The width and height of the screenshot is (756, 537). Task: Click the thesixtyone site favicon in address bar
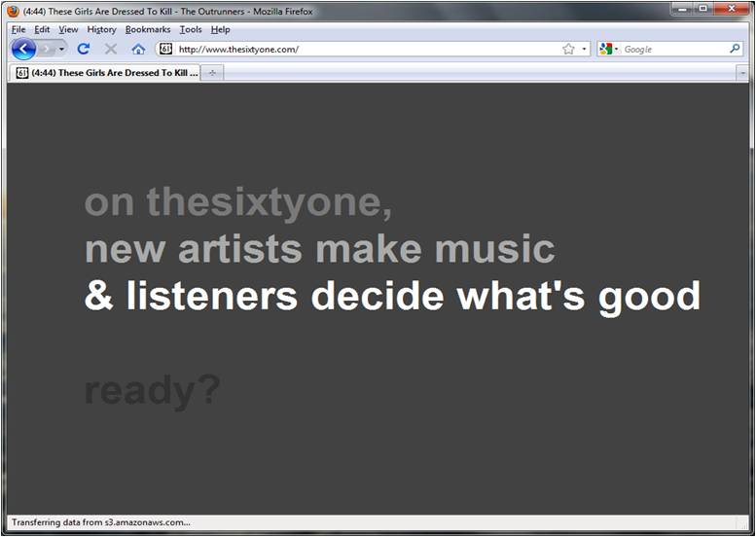[165, 49]
